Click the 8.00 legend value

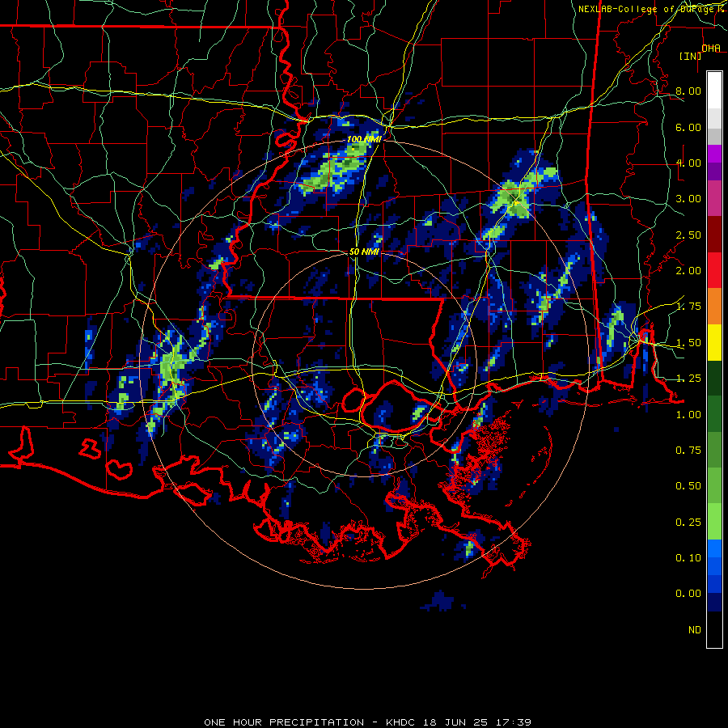click(688, 91)
